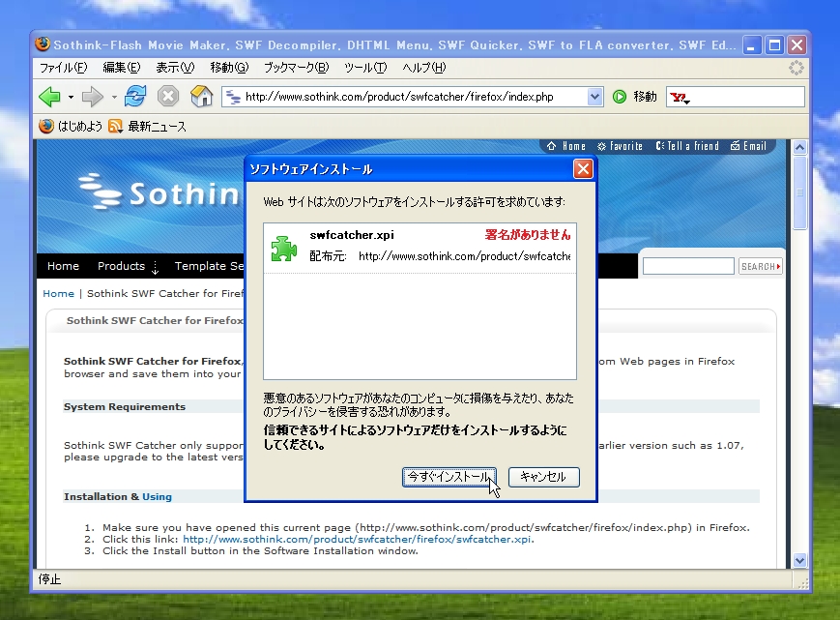Click the page's top Home link
Image resolution: width=840 pixels, height=620 pixels.
pyautogui.click(x=566, y=146)
